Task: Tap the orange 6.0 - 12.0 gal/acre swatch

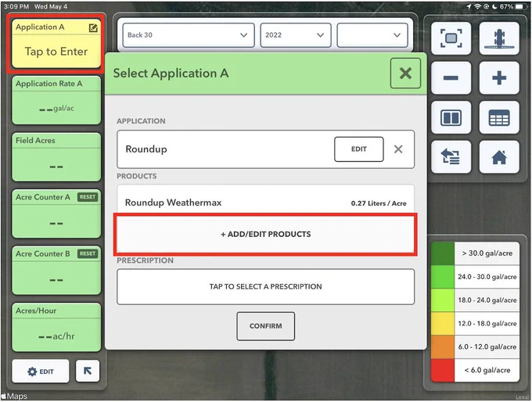Action: [x=443, y=347]
